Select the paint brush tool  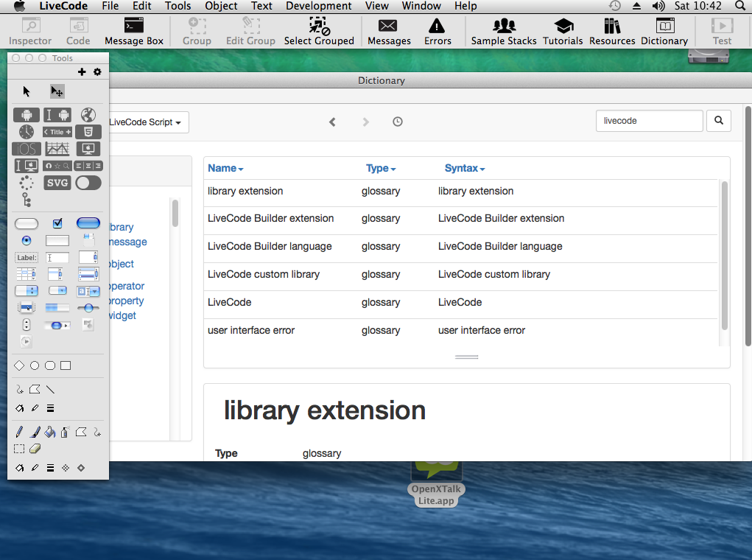(35, 433)
